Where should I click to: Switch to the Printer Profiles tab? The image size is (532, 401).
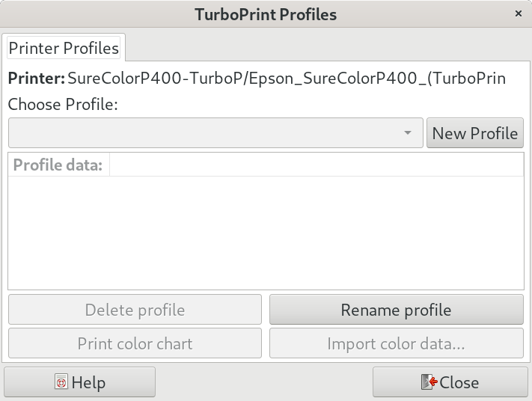click(x=64, y=48)
